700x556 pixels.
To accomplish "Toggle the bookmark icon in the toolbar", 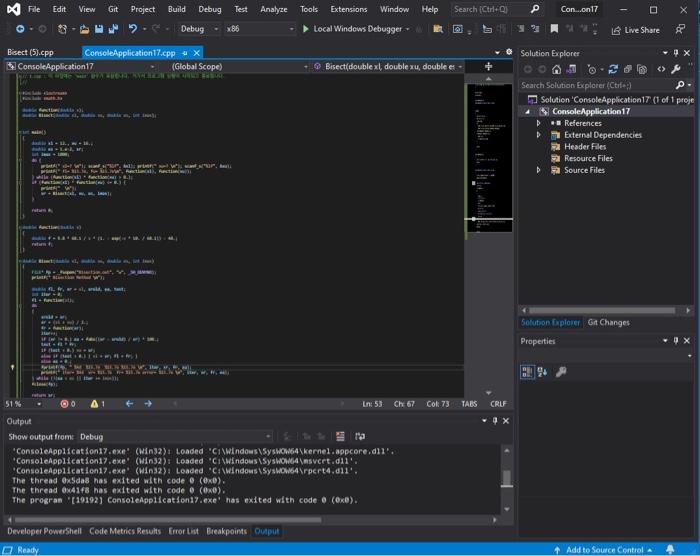I will (x=554, y=29).
